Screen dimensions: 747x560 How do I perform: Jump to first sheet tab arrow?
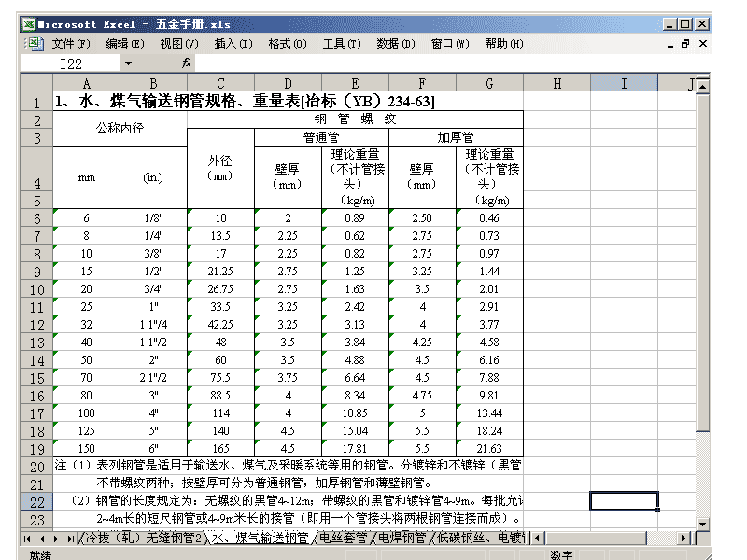(x=27, y=539)
